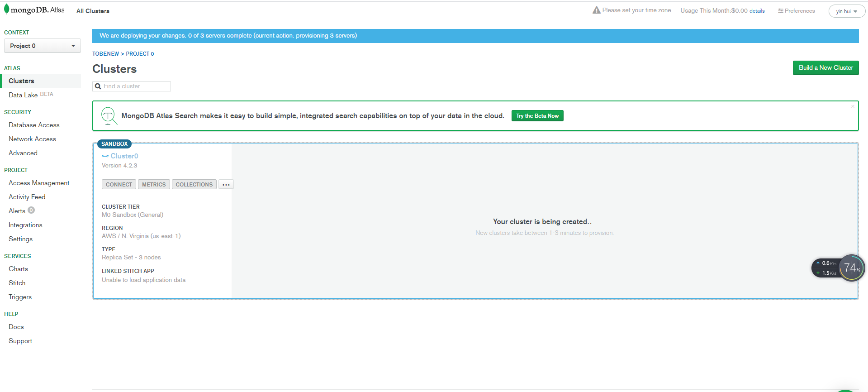868x392 pixels.
Task: Click the Cluster0 node icon beside cluster name
Action: [x=105, y=156]
